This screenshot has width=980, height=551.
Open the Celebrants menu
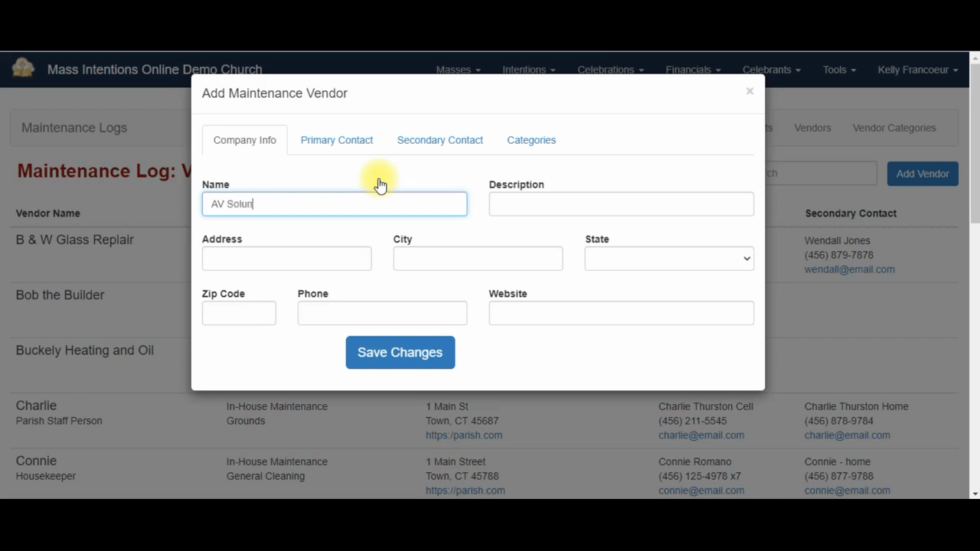click(x=772, y=70)
